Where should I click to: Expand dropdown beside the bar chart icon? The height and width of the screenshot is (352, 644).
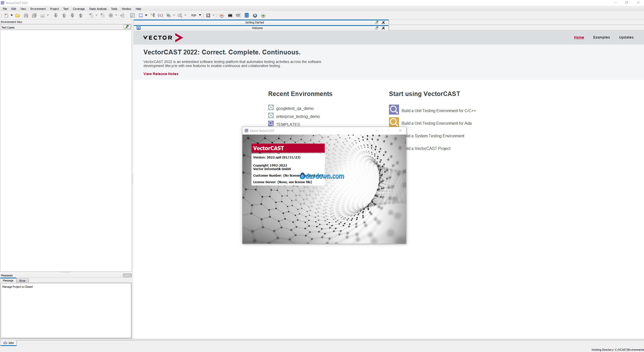(174, 15)
